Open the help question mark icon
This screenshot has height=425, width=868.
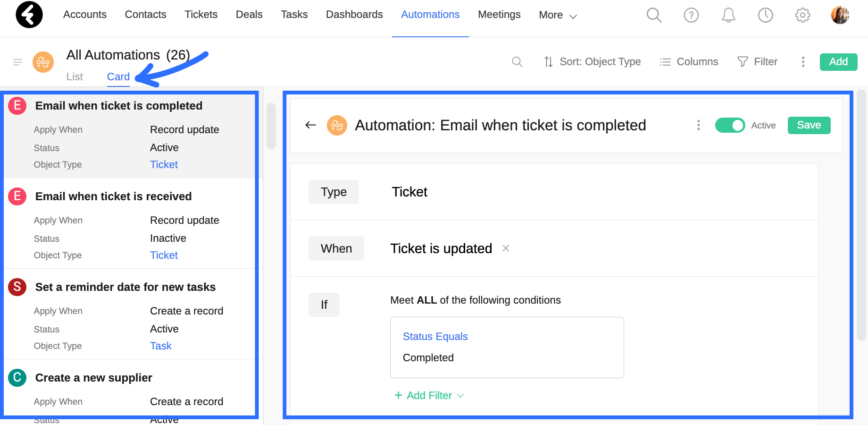691,15
